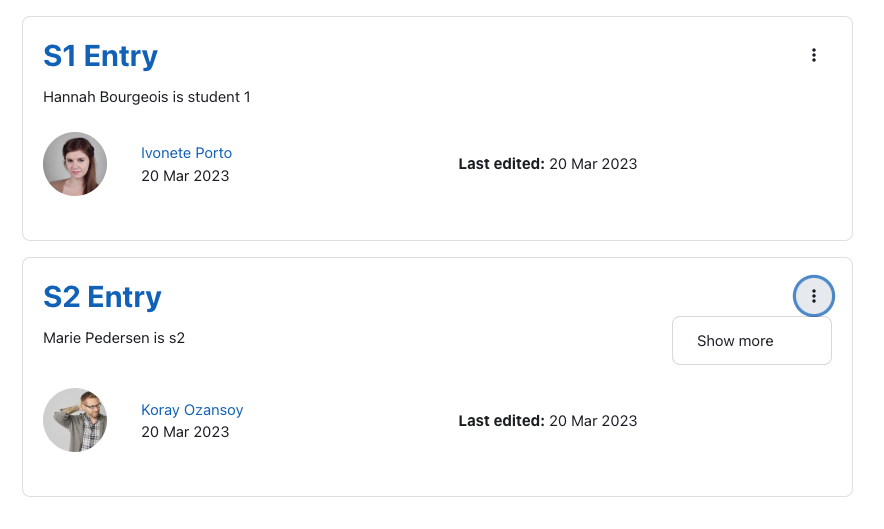Open the S1 Entry actions kebab menu
Image resolution: width=884 pixels, height=529 pixels.
pyautogui.click(x=814, y=55)
